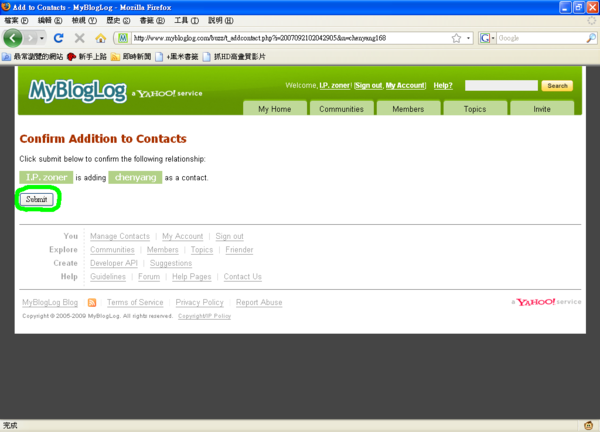Image resolution: width=600 pixels, height=432 pixels.
Task: Open the 檔案 (File) menu
Action: [x=16, y=20]
